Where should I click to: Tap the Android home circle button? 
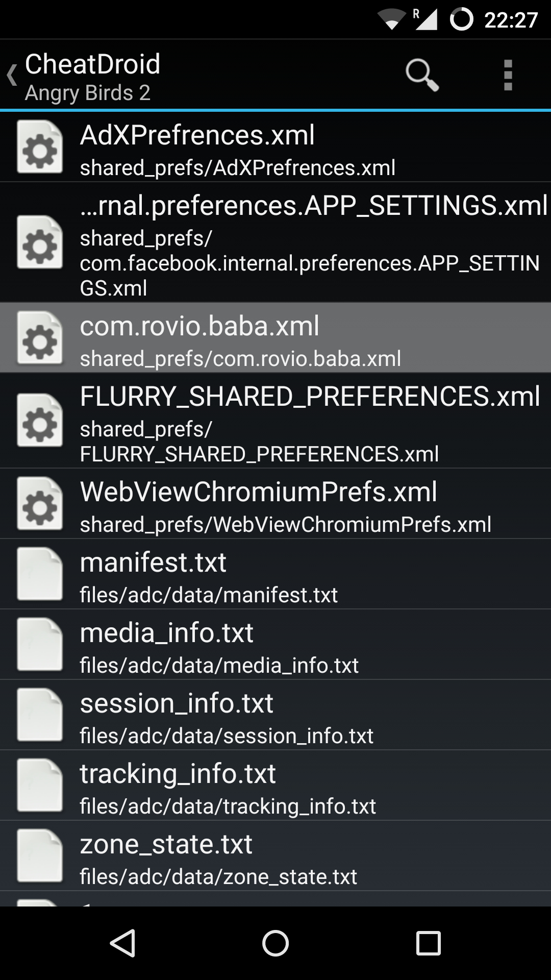[275, 943]
